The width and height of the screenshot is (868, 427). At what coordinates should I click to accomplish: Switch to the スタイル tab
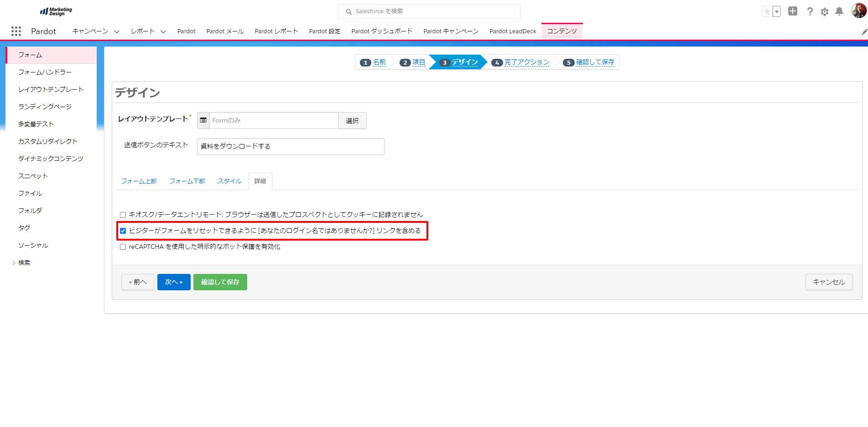[229, 181]
